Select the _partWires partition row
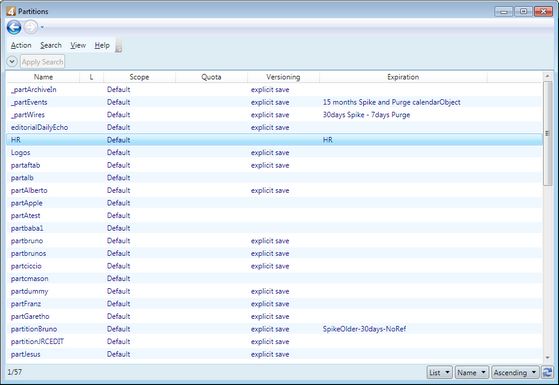 click(275, 115)
